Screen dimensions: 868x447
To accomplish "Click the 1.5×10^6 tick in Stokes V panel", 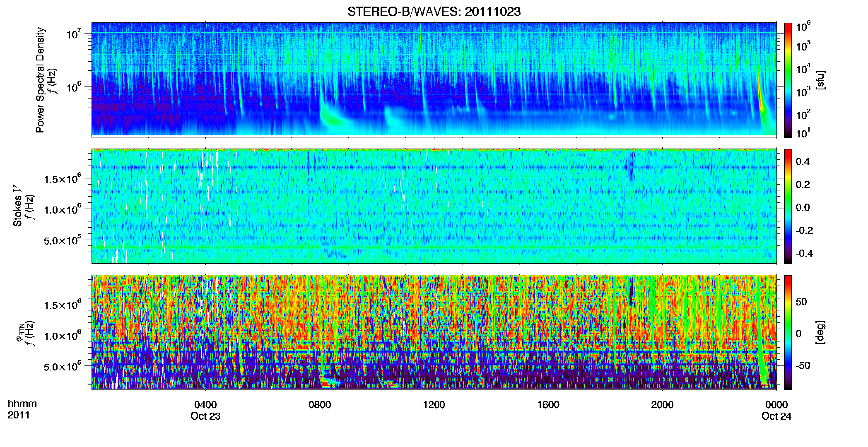I will (x=62, y=178).
